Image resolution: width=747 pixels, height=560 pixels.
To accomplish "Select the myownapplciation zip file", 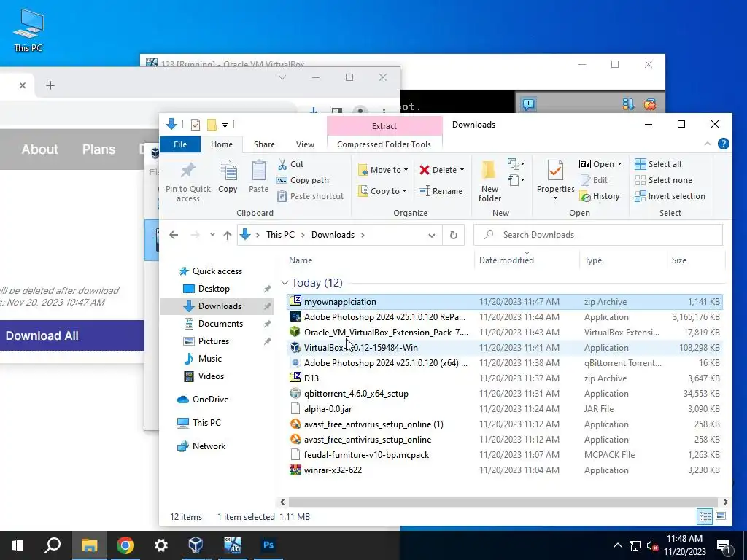I will [505, 301].
